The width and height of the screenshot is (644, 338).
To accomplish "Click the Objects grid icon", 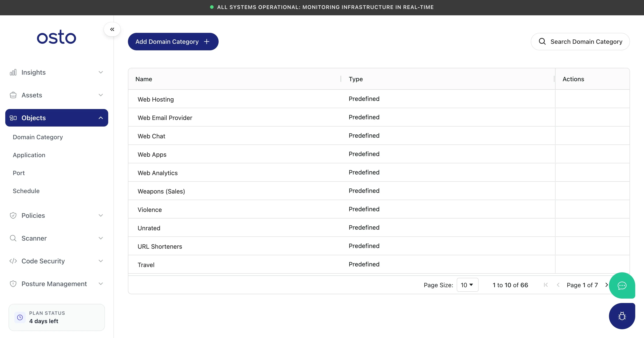I will click(13, 118).
